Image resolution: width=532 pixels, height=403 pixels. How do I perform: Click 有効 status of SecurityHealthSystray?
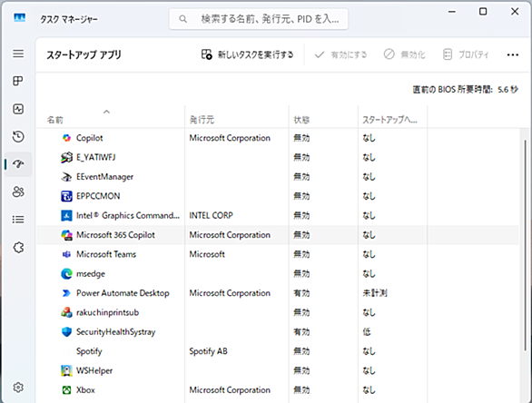pos(301,332)
